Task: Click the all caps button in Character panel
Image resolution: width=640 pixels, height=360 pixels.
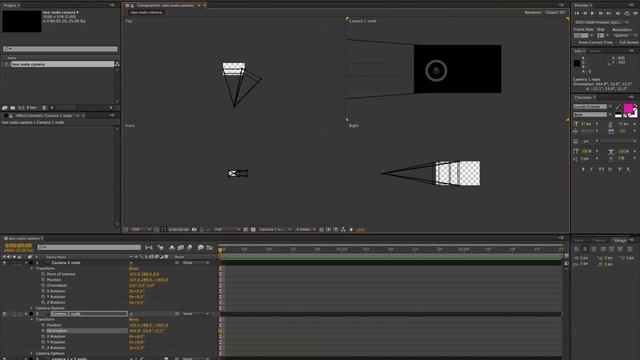Action: coord(601,169)
